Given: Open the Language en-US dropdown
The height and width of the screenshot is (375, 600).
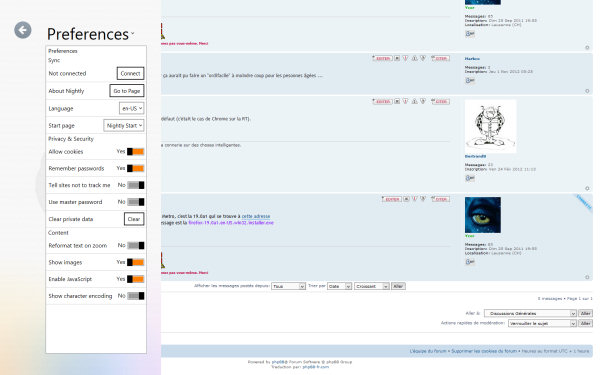Looking at the screenshot, I should 132,108.
